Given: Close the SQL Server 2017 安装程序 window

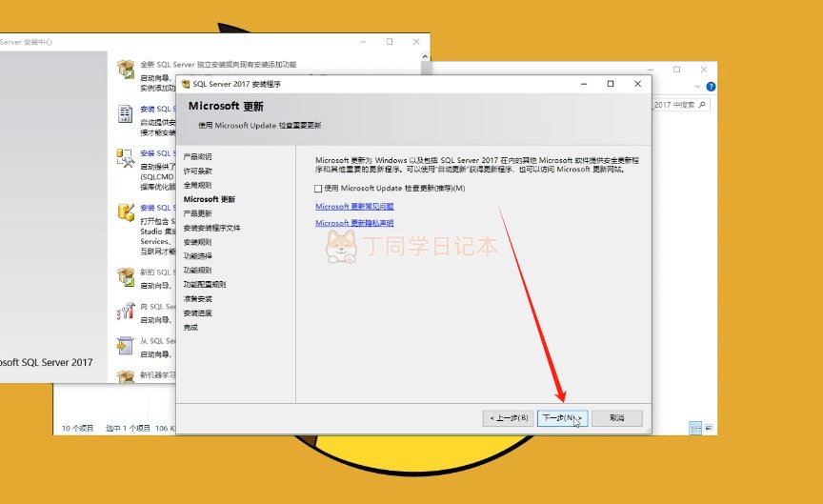Looking at the screenshot, I should [637, 84].
